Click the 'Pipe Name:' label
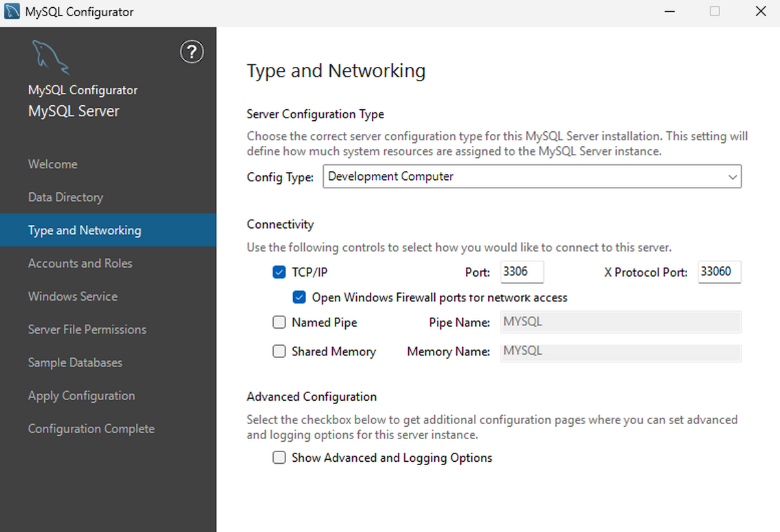 [460, 323]
